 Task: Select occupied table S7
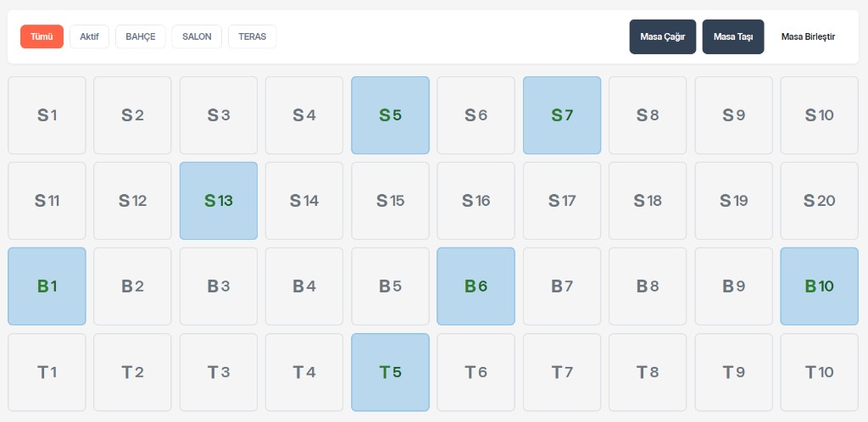[x=562, y=115]
